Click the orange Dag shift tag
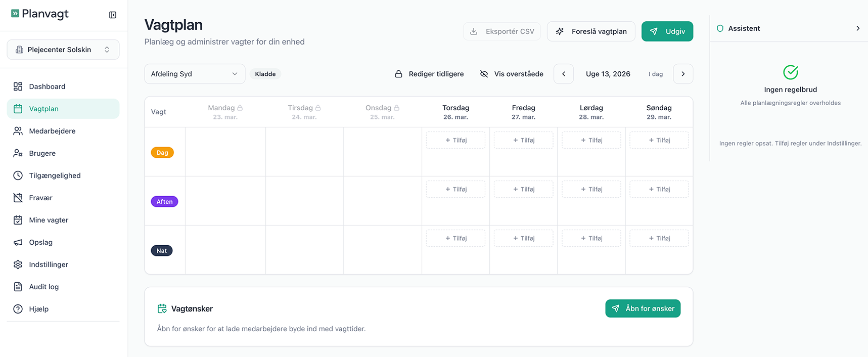Viewport: 868px width, 357px height. pos(162,153)
